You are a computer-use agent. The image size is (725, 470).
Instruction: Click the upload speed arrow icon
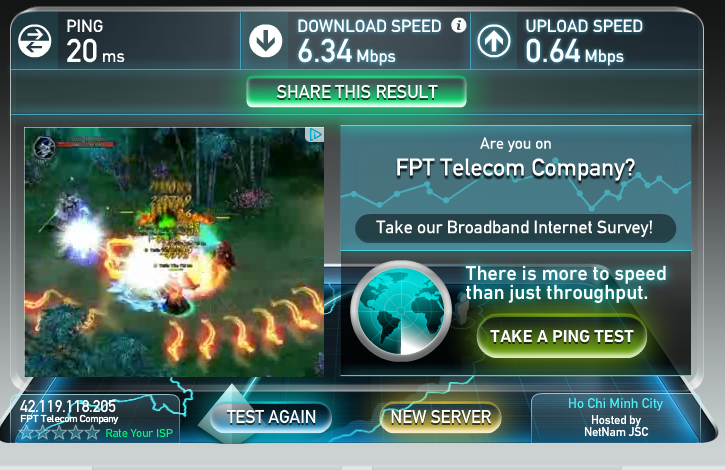(x=494, y=41)
